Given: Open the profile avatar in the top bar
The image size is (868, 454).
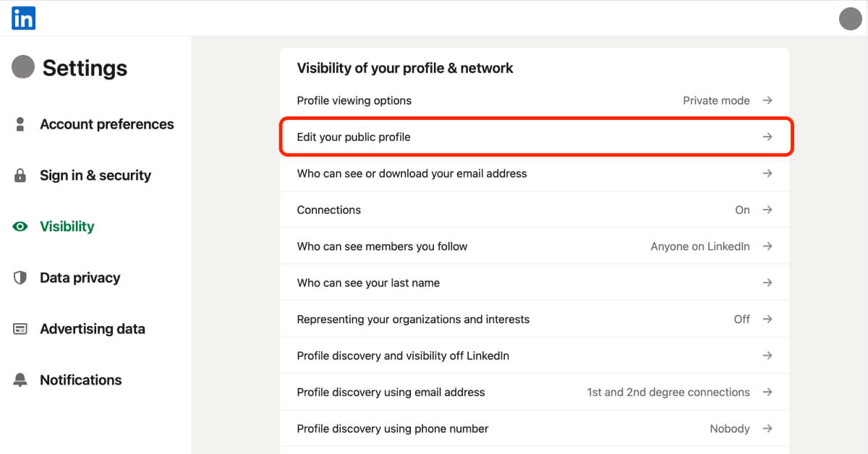Looking at the screenshot, I should click(850, 18).
